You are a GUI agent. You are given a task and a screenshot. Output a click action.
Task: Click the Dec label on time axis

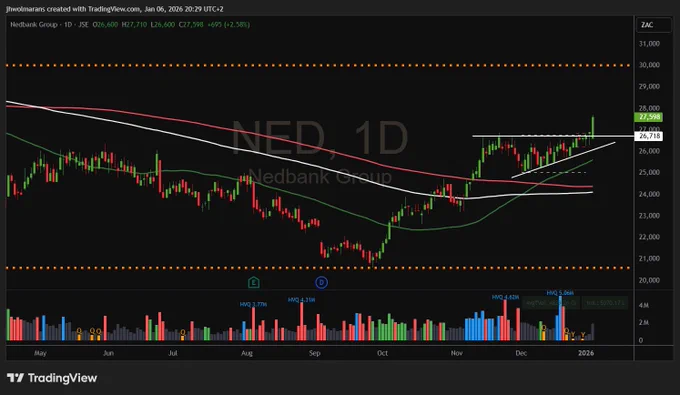tap(521, 353)
